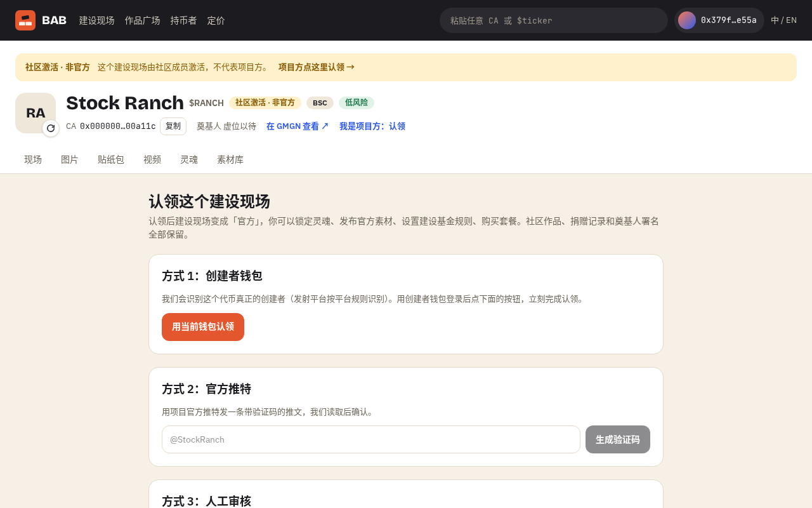812x508 pixels.
Task: Click the Stock Ranch title
Action: point(125,103)
